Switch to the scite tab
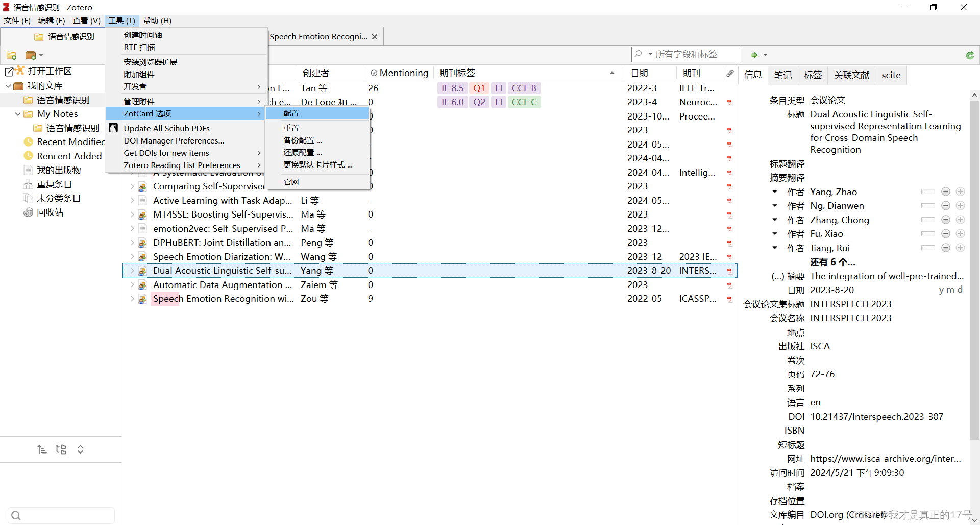The height and width of the screenshot is (525, 980). (x=891, y=75)
